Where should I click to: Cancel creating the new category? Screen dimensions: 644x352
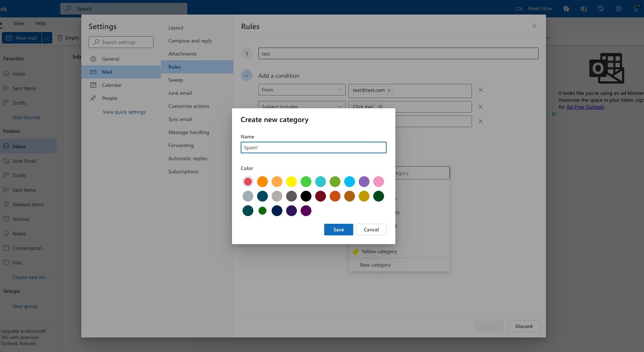[x=371, y=230]
